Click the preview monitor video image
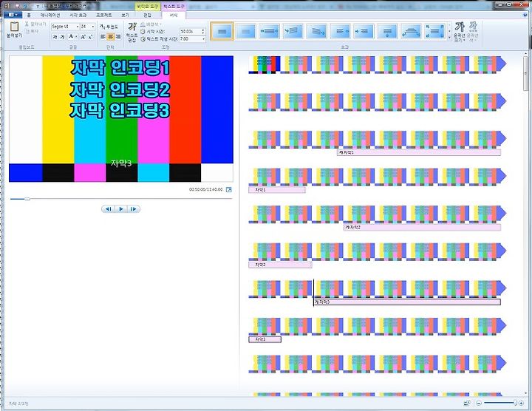This screenshot has height=411, width=532. tap(121, 119)
